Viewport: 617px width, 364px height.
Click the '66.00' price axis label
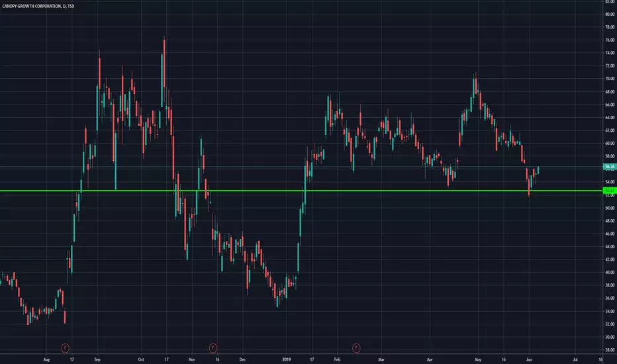(610, 105)
